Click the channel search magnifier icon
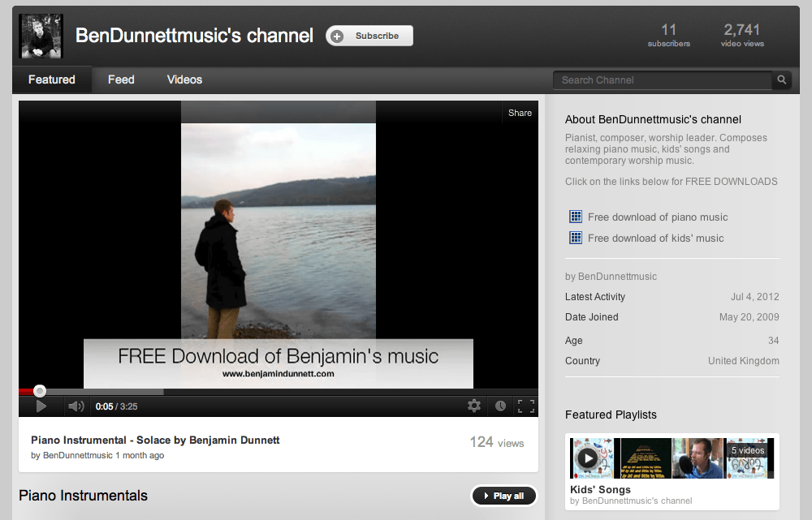The height and width of the screenshot is (520, 812). (x=781, y=80)
